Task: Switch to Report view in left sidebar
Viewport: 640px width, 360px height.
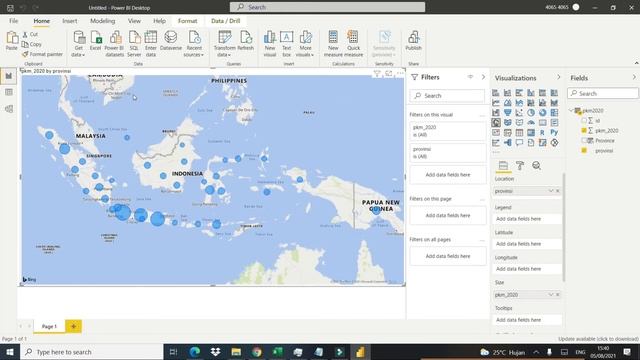Action: [9, 76]
